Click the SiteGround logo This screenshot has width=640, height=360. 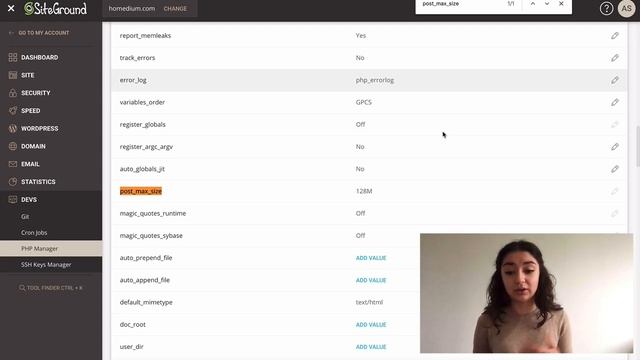56,9
